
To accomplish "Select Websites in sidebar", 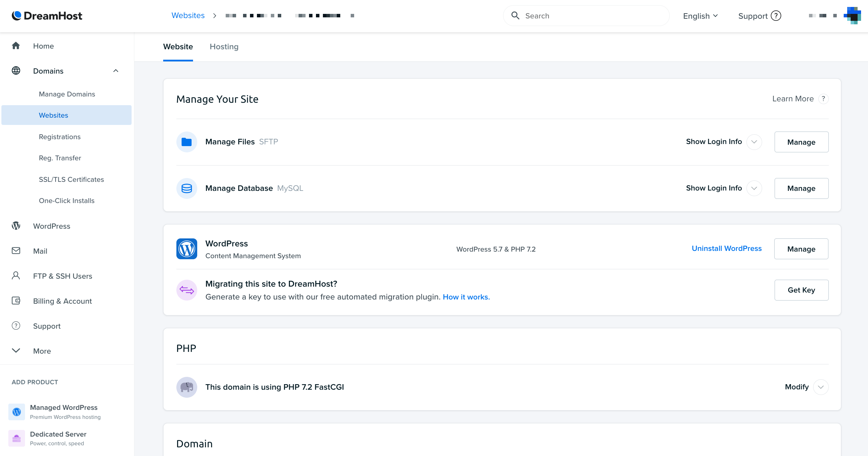I will click(x=67, y=115).
